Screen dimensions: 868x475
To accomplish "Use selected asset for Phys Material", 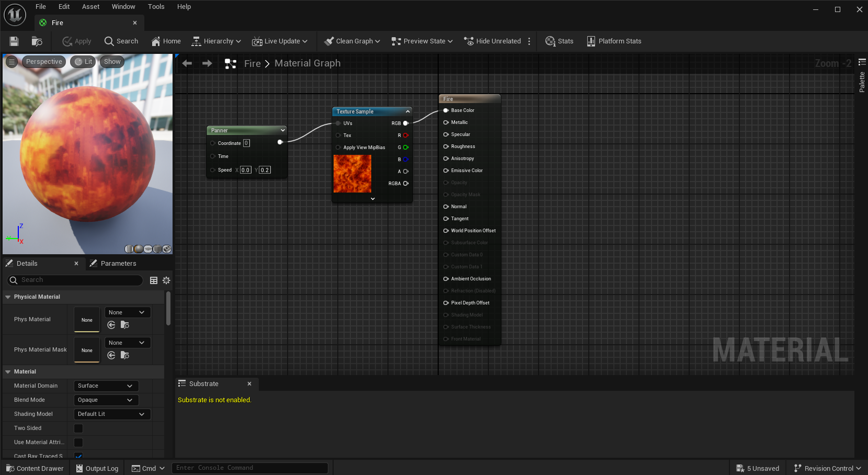I will point(111,325).
